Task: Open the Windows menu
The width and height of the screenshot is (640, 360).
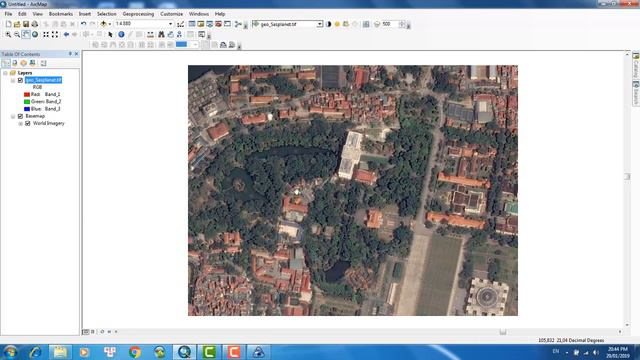Action: pyautogui.click(x=199, y=14)
